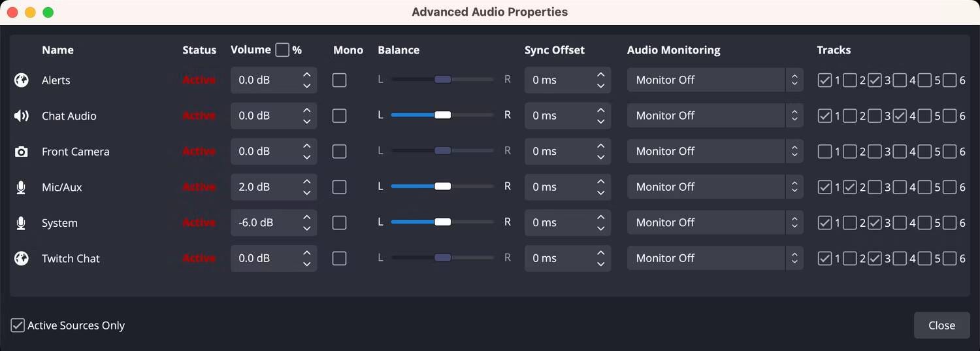Viewport: 980px width, 351px height.
Task: Increase Mic/Aux volume with up arrow
Action: point(306,181)
